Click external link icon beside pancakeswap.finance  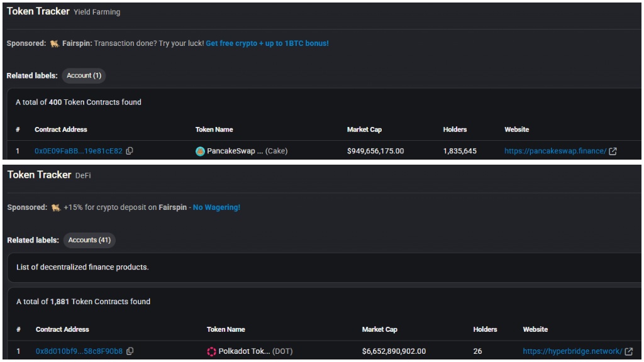point(613,151)
